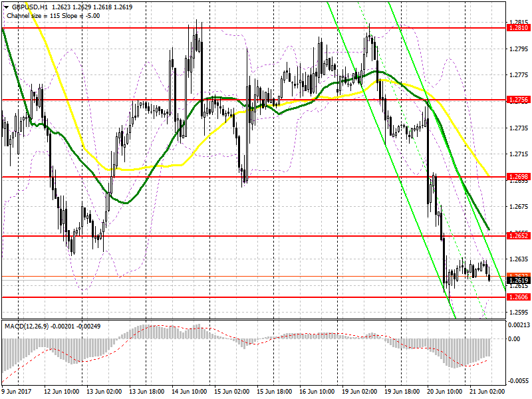Click the 1.2675 value on price scale
This screenshot has height=399, width=532.
tap(519, 207)
